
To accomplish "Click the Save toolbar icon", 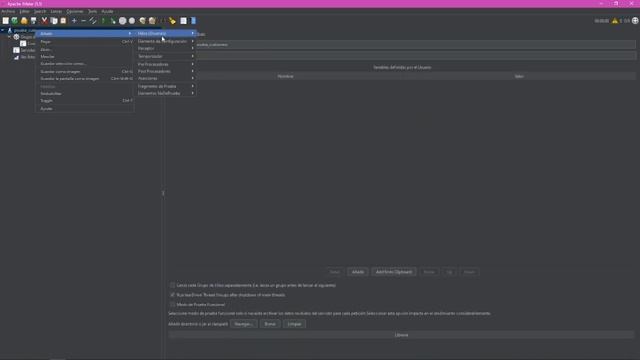I will (33, 20).
